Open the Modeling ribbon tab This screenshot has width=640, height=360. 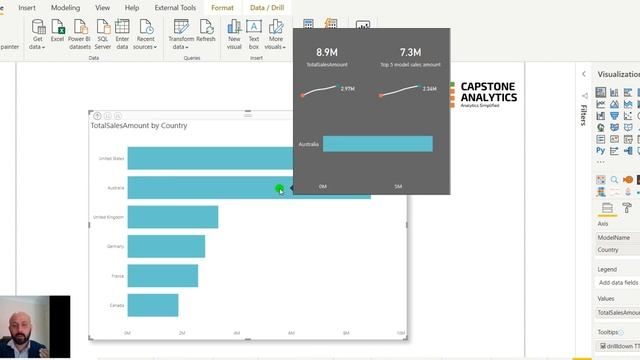pos(65,8)
